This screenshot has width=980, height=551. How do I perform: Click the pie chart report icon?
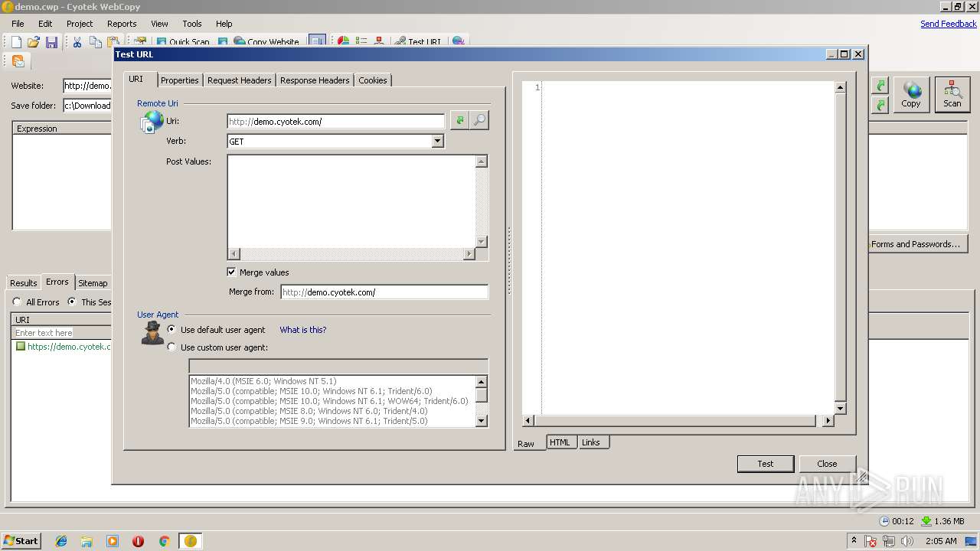pyautogui.click(x=343, y=41)
